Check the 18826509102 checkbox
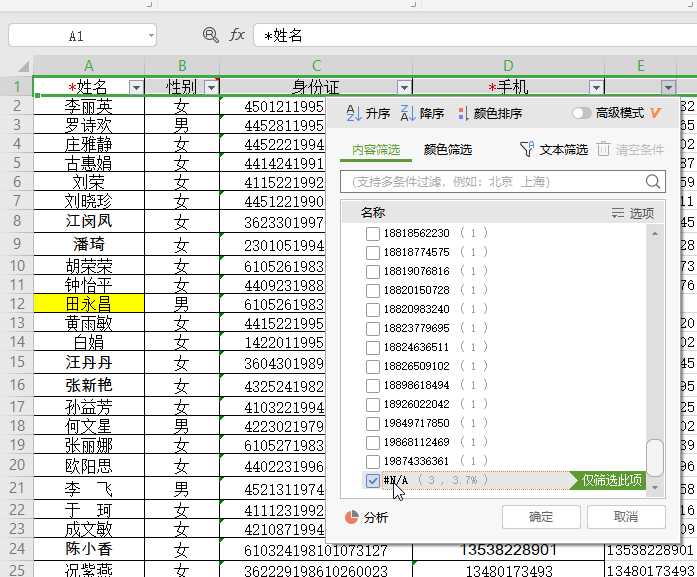Viewport: 697px width, 577px height. pos(373,367)
